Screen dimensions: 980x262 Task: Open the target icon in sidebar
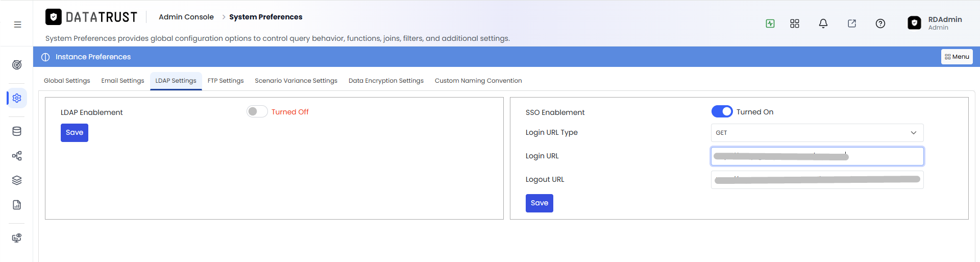click(17, 65)
